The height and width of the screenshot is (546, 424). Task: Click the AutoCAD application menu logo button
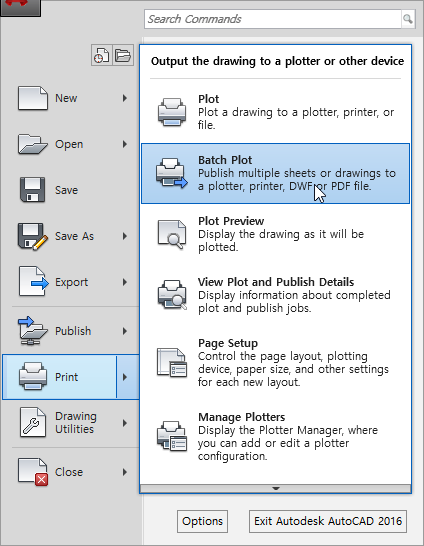[20, 8]
